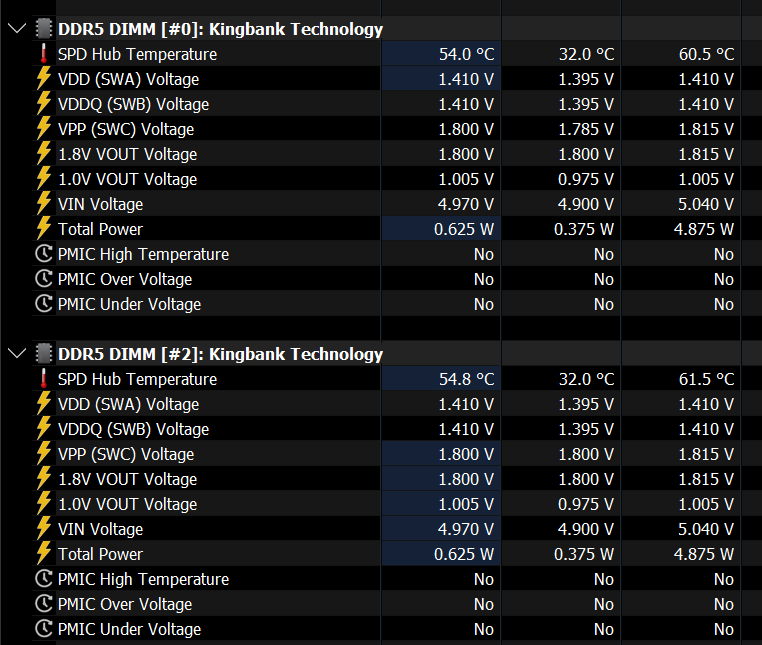
Task: Click lightning icon of DIMM [#2] VPP (SWC) Voltage
Action: tap(44, 454)
